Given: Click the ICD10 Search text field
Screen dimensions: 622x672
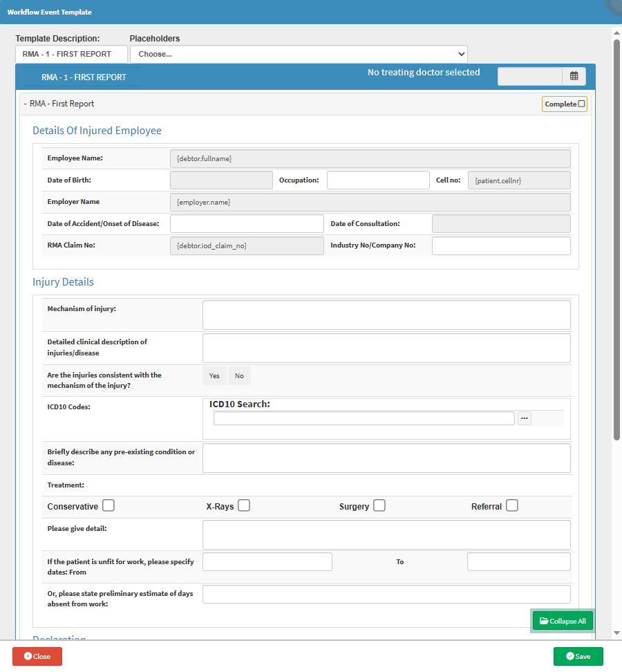Looking at the screenshot, I should pos(364,418).
